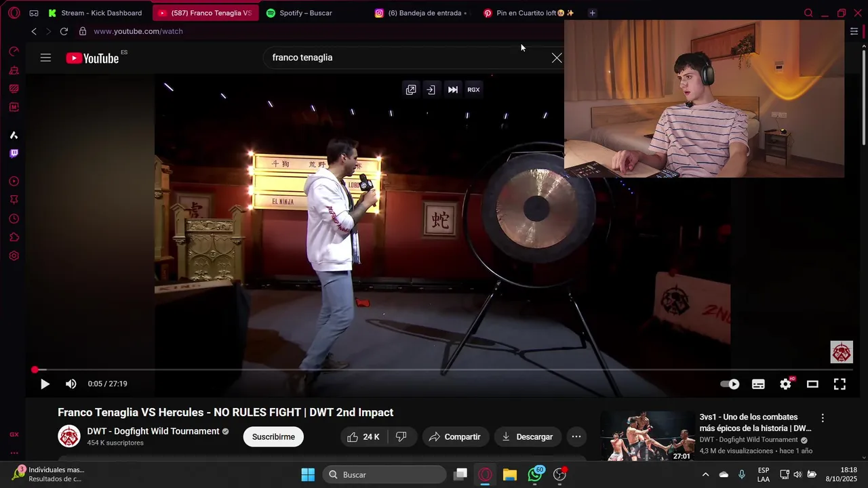The image size is (868, 488).
Task: Open Twitch in the Opera sidebar
Action: pos(14,153)
